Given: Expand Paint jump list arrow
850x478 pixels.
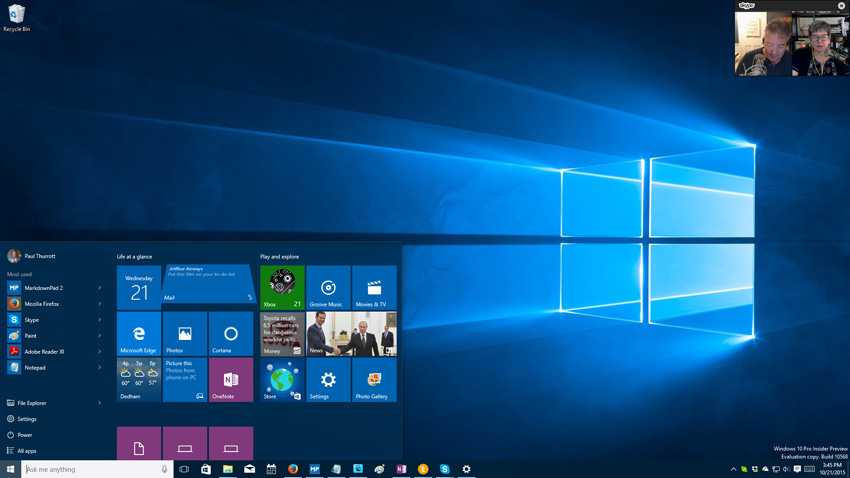Looking at the screenshot, I should click(x=100, y=335).
